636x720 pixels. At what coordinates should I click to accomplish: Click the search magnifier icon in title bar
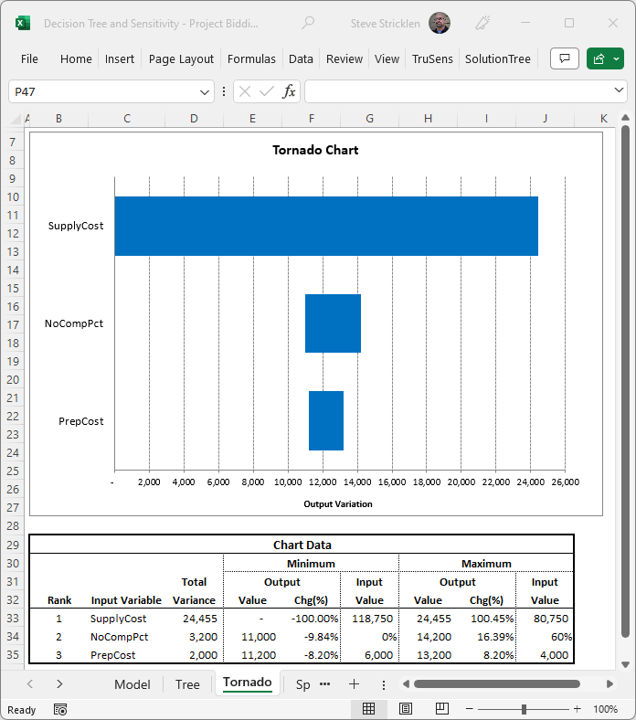coord(308,23)
